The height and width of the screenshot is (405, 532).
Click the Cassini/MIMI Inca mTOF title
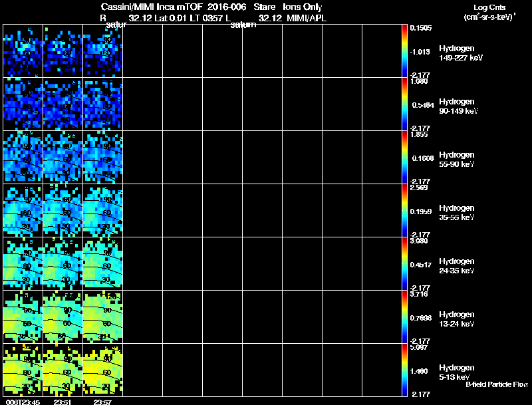[x=152, y=7]
